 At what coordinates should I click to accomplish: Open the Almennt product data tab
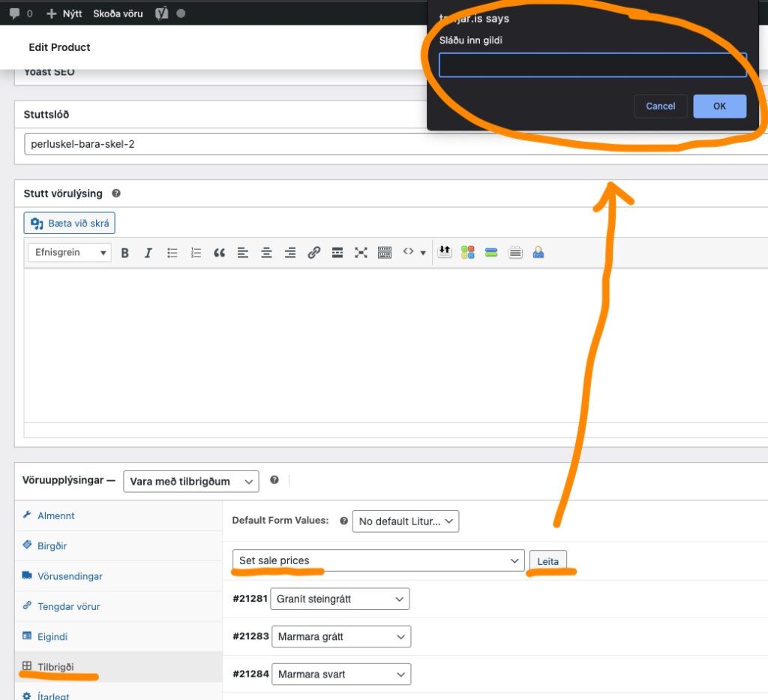55,515
